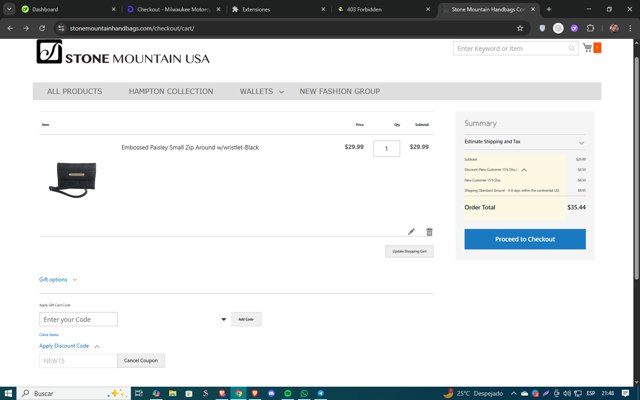Reload the page with refresh icon
This screenshot has height=400, width=640.
pyautogui.click(x=42, y=28)
